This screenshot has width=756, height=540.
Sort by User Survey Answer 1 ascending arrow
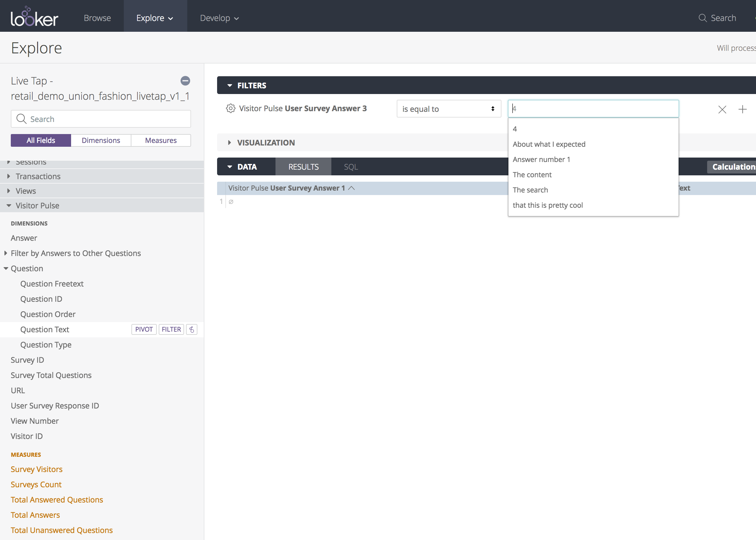tap(351, 188)
